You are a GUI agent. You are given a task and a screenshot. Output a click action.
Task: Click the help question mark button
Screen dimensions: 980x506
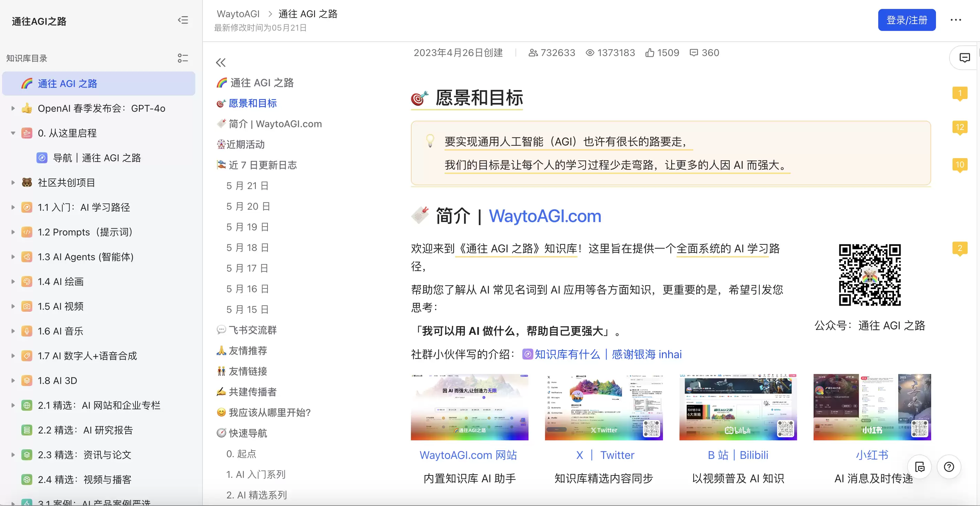[x=949, y=467]
